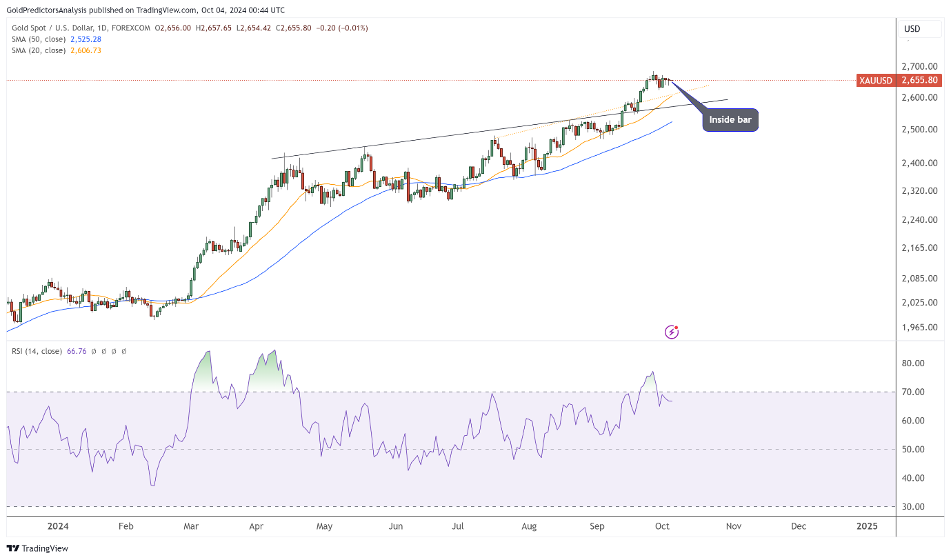Click the Oct label on time axis
The width and height of the screenshot is (951, 560).
(662, 526)
